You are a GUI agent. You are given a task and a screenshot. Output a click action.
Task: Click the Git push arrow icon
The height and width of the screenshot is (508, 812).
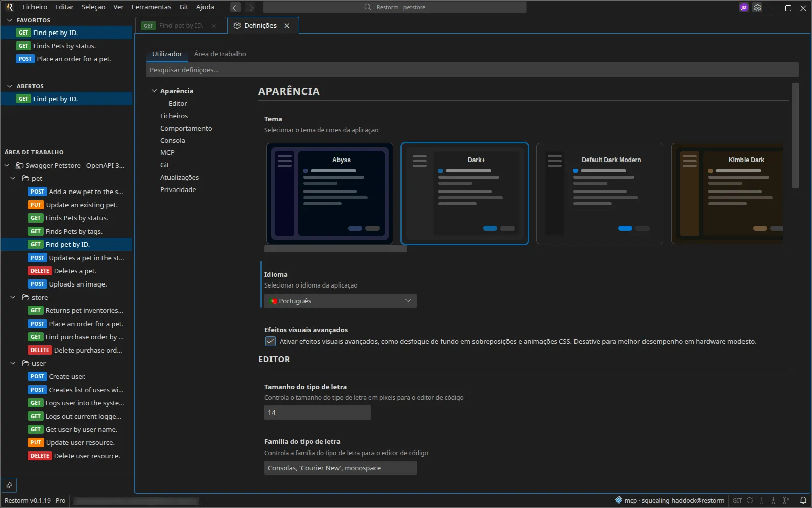[x=762, y=500]
